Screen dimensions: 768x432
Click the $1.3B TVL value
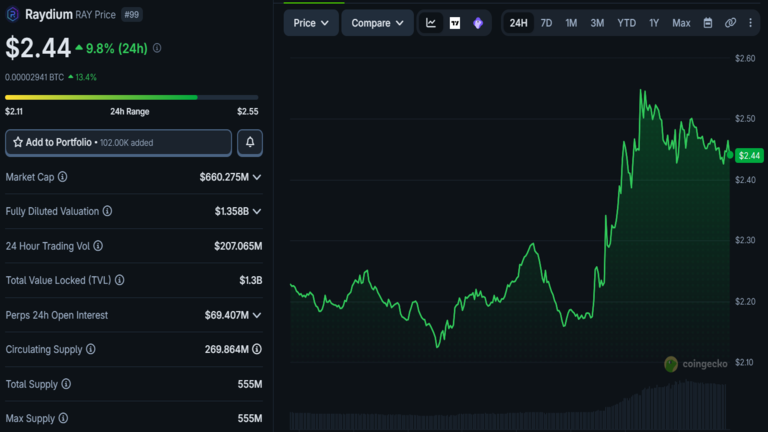coord(251,280)
